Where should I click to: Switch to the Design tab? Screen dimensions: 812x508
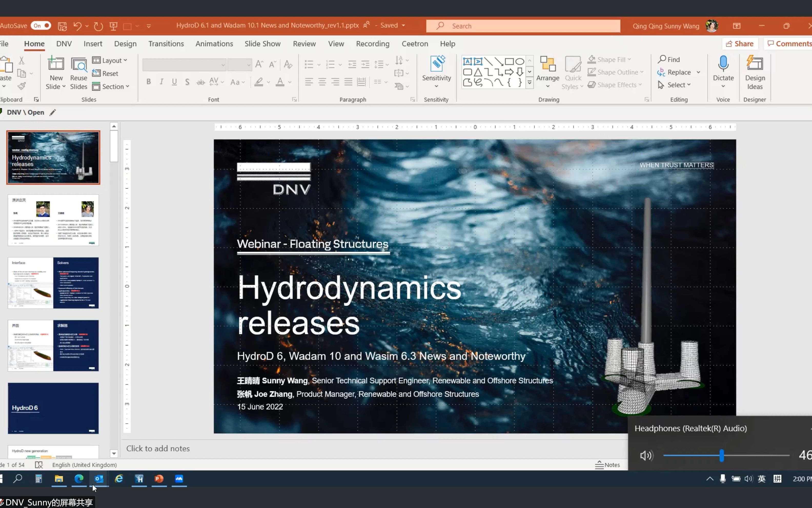(125, 44)
